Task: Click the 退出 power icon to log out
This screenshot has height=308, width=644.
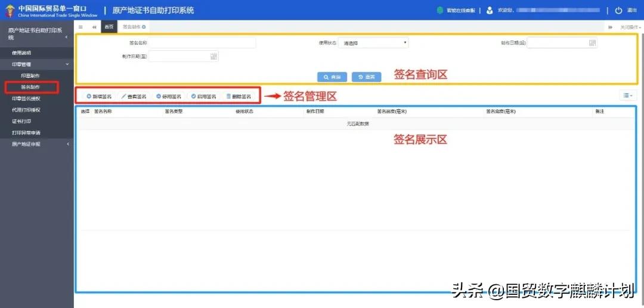Action: click(619, 11)
